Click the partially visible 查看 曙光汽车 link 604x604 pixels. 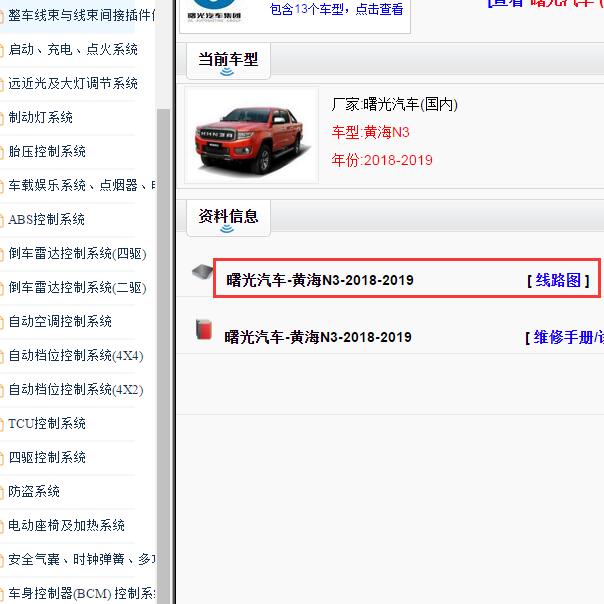[545, 4]
